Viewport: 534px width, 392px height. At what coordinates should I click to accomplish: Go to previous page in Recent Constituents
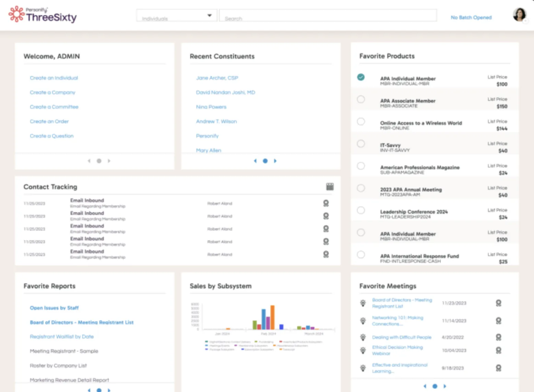[x=255, y=161]
